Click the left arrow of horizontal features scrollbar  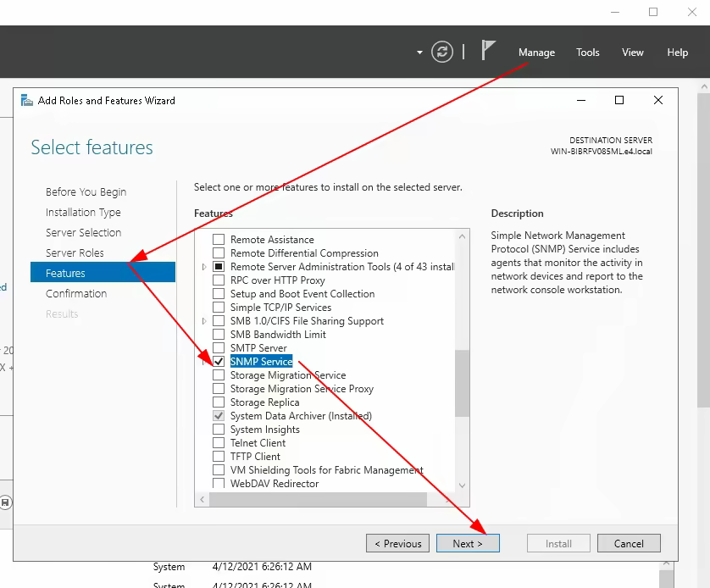202,499
